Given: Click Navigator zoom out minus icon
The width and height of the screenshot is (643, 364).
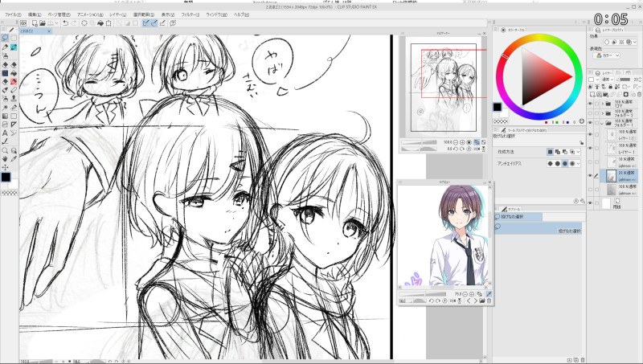Looking at the screenshot, I should click(x=456, y=142).
